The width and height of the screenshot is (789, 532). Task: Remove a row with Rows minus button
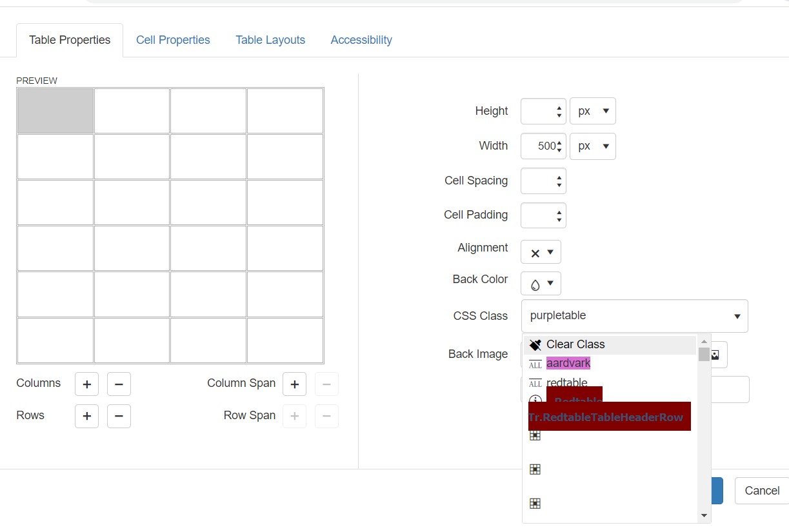[119, 416]
